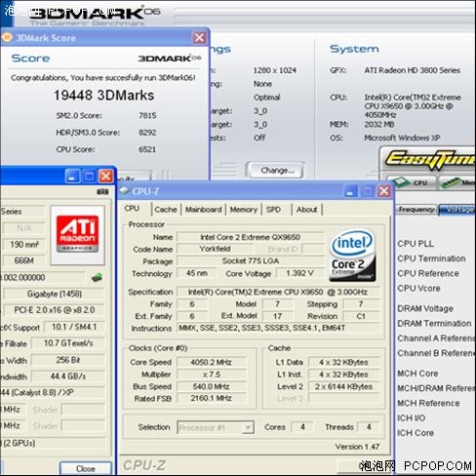Switch to the Mainboard tab in CPU-Z

(203, 210)
